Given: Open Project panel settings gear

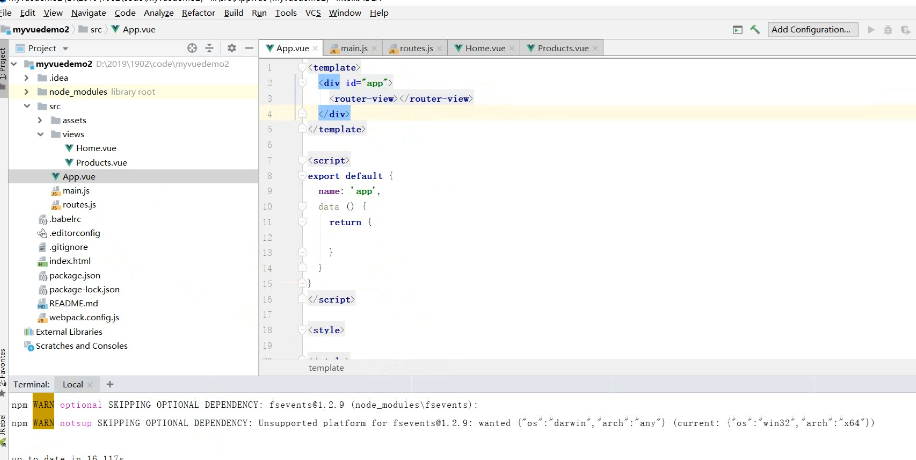Looking at the screenshot, I should point(231,48).
